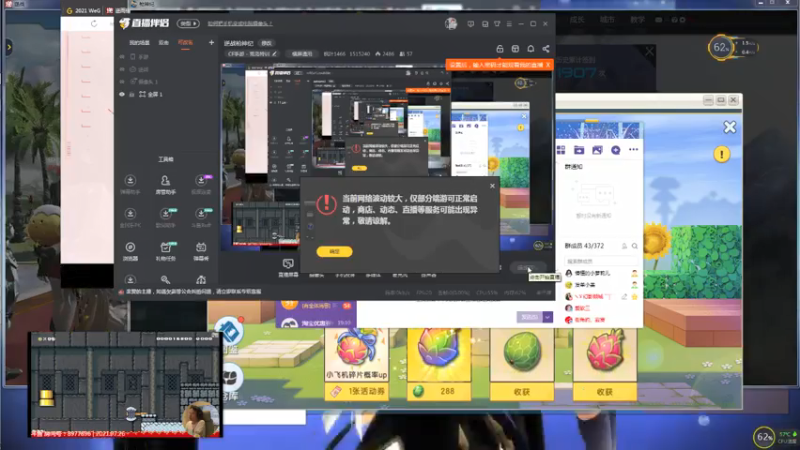Click the start streaming button at bottom right
The image size is (800, 450).
[x=526, y=267]
